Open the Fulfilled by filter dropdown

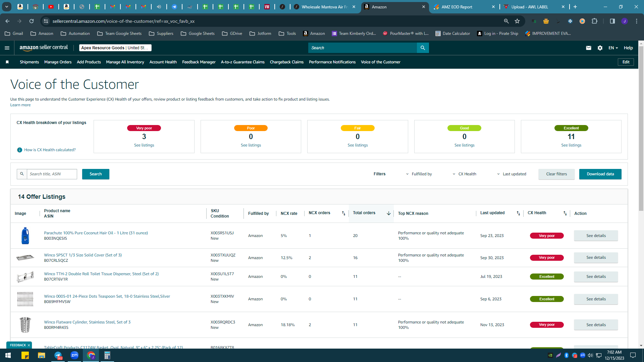click(x=419, y=174)
